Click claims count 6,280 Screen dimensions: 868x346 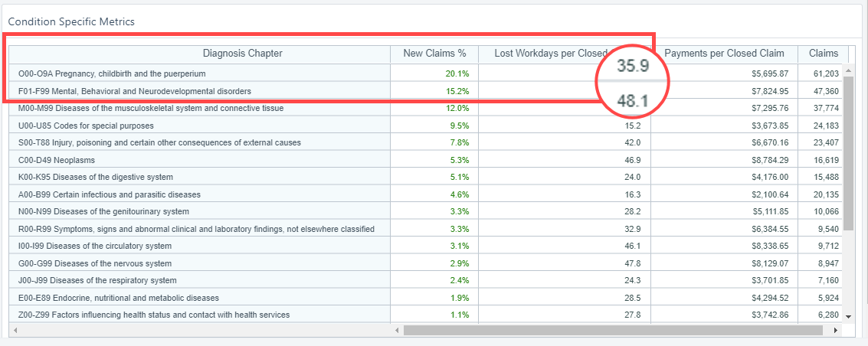click(829, 315)
